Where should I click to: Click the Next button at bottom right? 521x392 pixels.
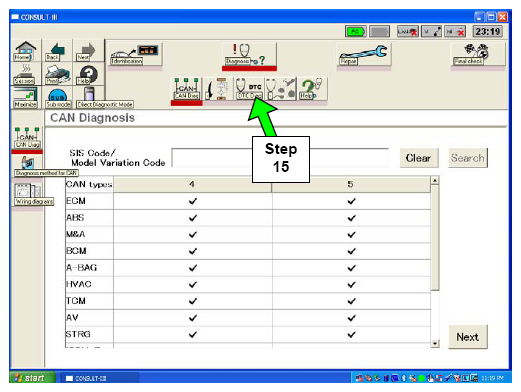coord(468,337)
